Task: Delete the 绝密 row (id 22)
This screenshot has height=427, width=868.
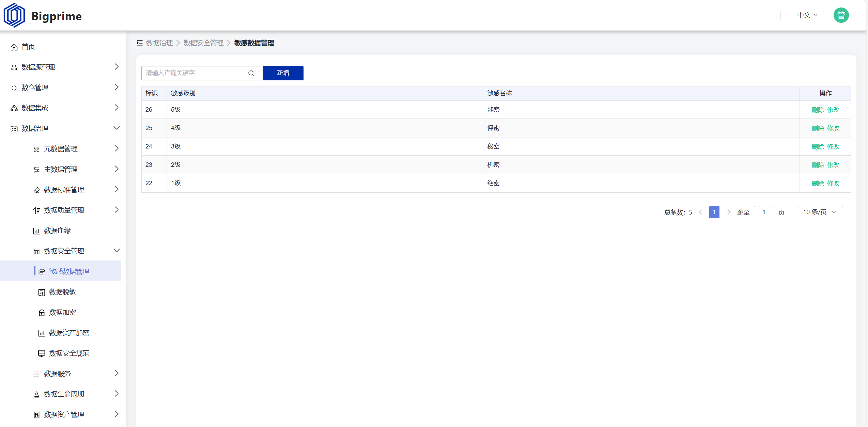Action: pyautogui.click(x=818, y=184)
